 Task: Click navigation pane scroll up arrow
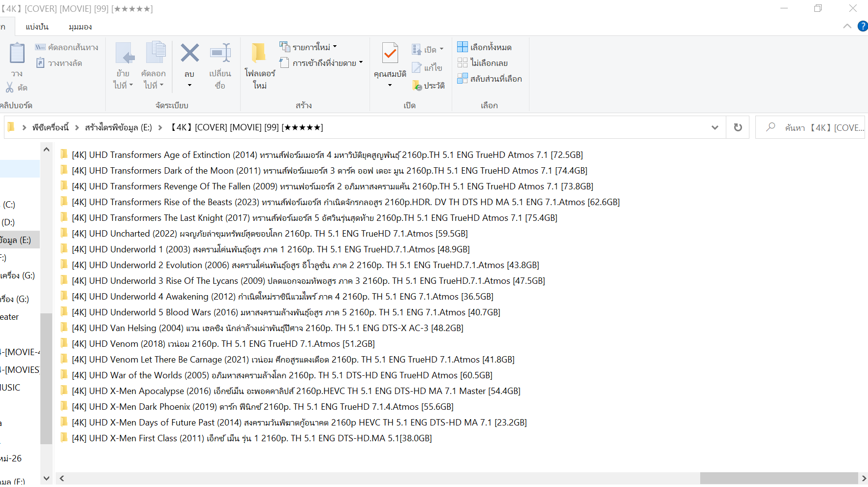(x=46, y=150)
